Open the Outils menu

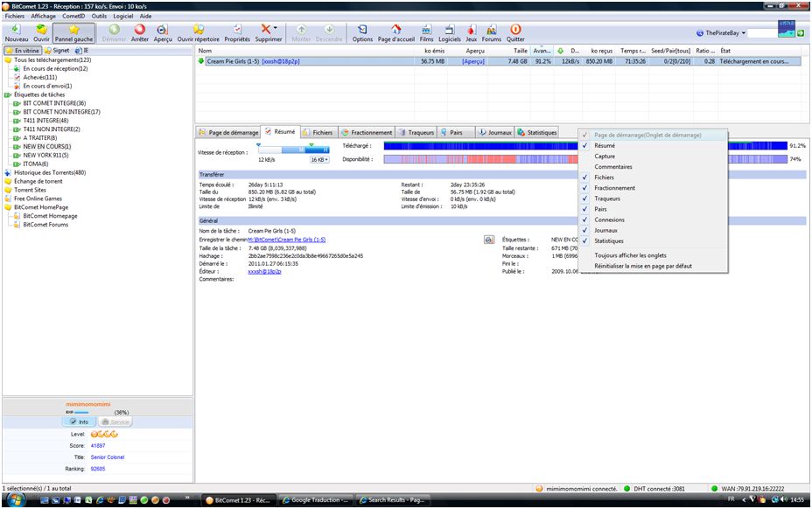pyautogui.click(x=99, y=16)
